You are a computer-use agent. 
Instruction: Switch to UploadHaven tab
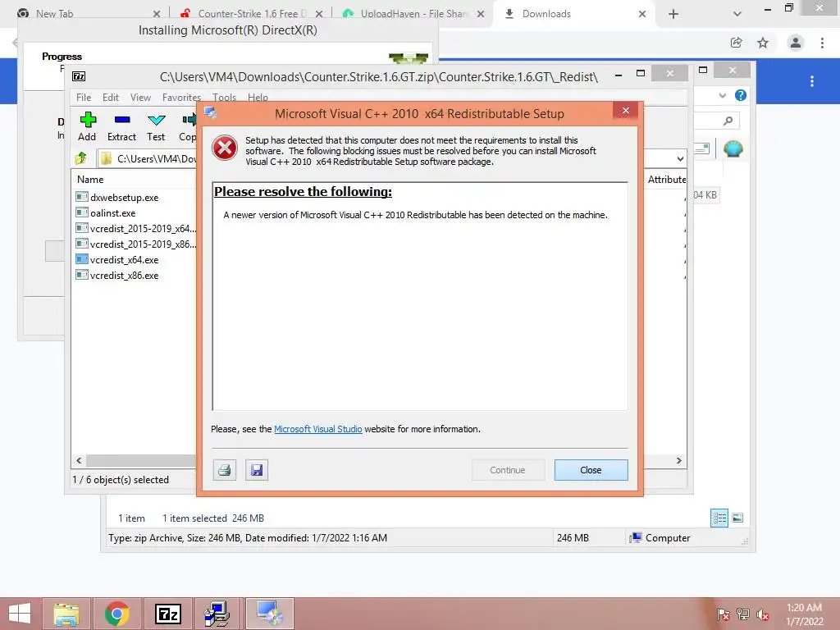pyautogui.click(x=414, y=14)
